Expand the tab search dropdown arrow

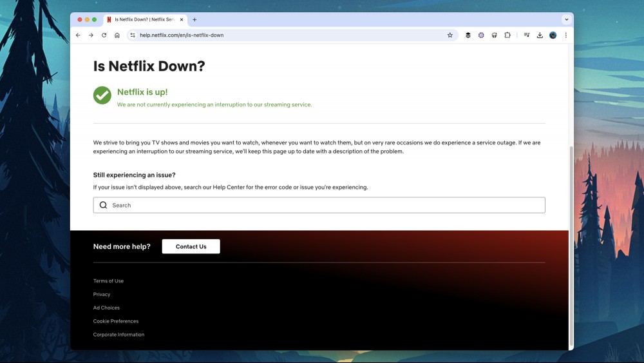[566, 19]
